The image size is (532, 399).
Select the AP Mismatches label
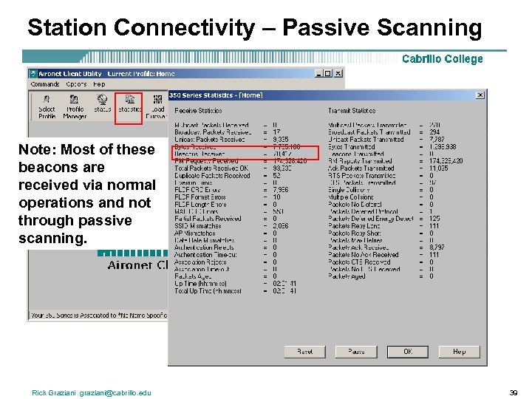[x=195, y=233]
